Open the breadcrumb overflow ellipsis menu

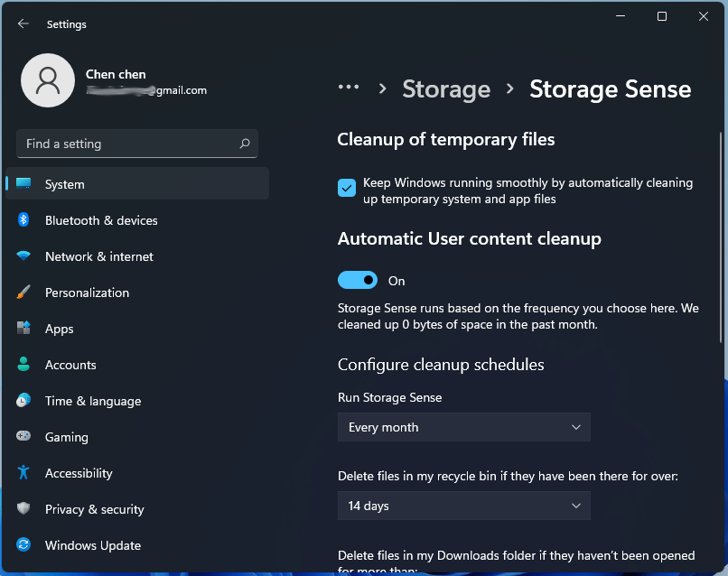349,88
